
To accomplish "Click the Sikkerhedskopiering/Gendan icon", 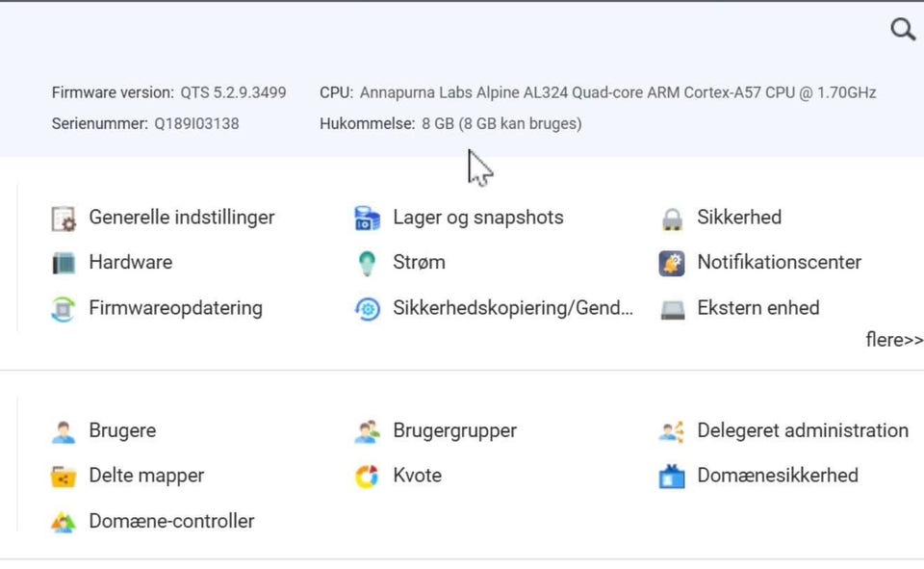I will [x=367, y=309].
